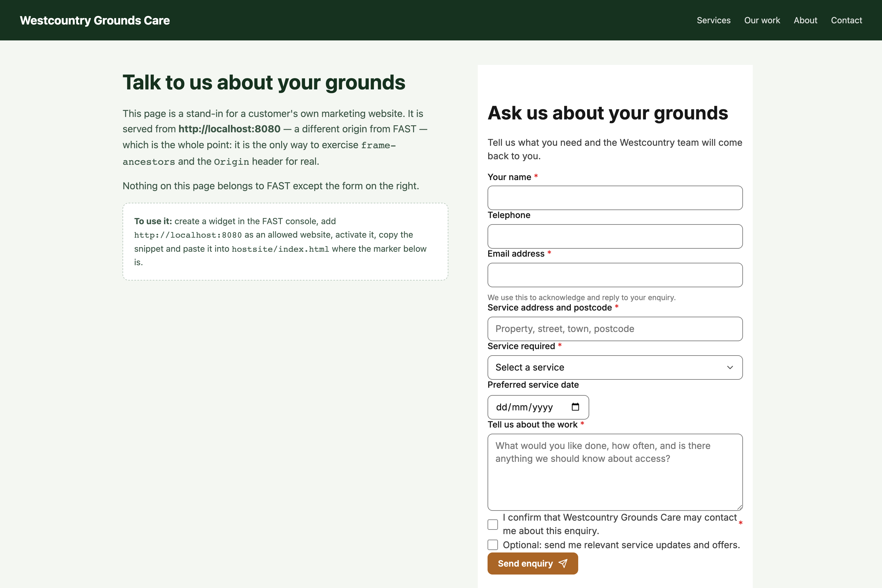Click the paper plane icon on Send enquiry
The width and height of the screenshot is (882, 588).
563,563
